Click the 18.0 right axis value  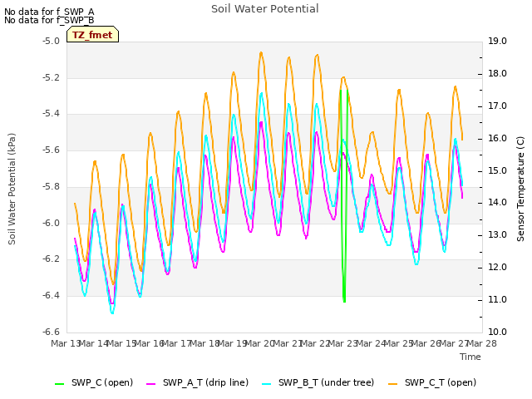pyautogui.click(x=497, y=74)
